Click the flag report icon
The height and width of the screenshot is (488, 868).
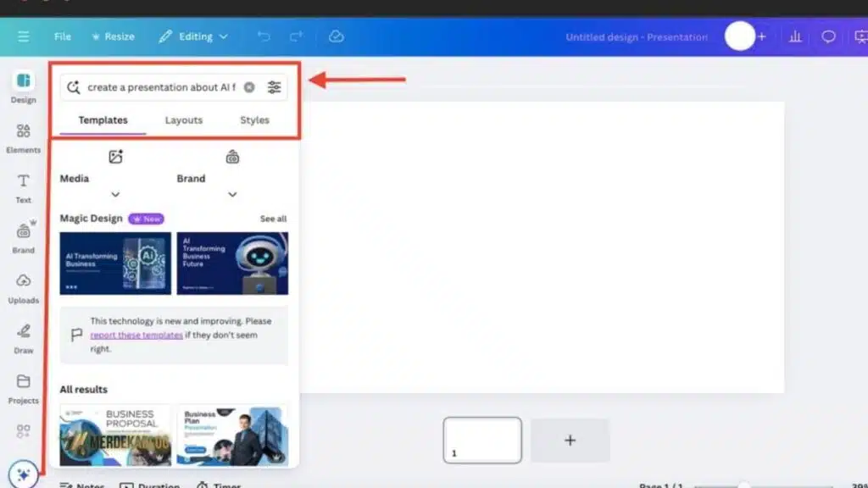76,334
